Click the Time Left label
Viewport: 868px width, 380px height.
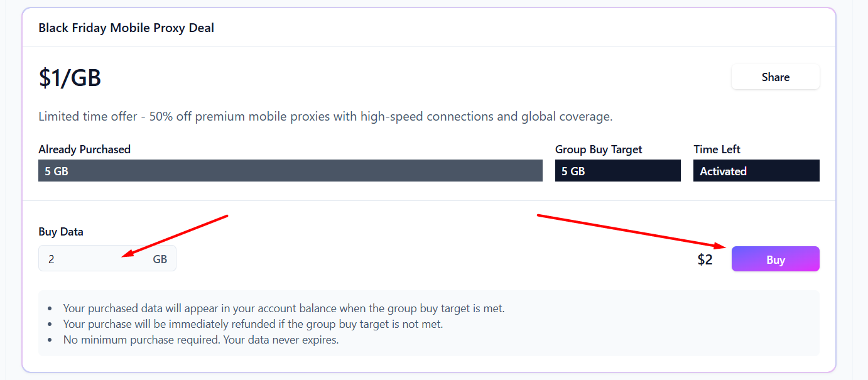coord(717,149)
